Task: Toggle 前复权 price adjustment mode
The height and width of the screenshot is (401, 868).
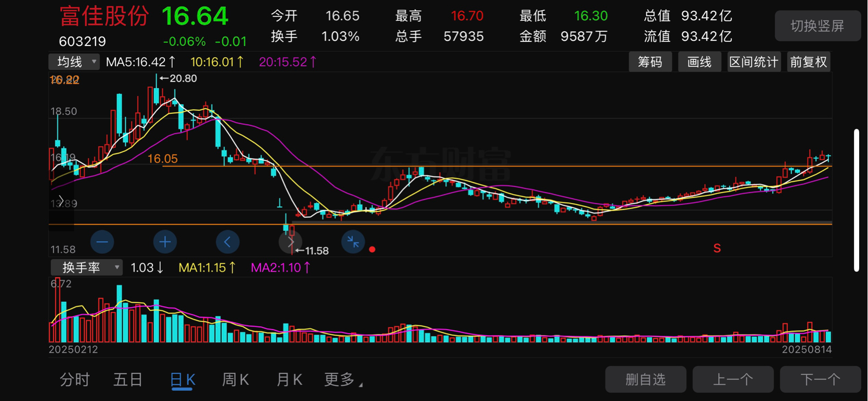Action: tap(808, 62)
